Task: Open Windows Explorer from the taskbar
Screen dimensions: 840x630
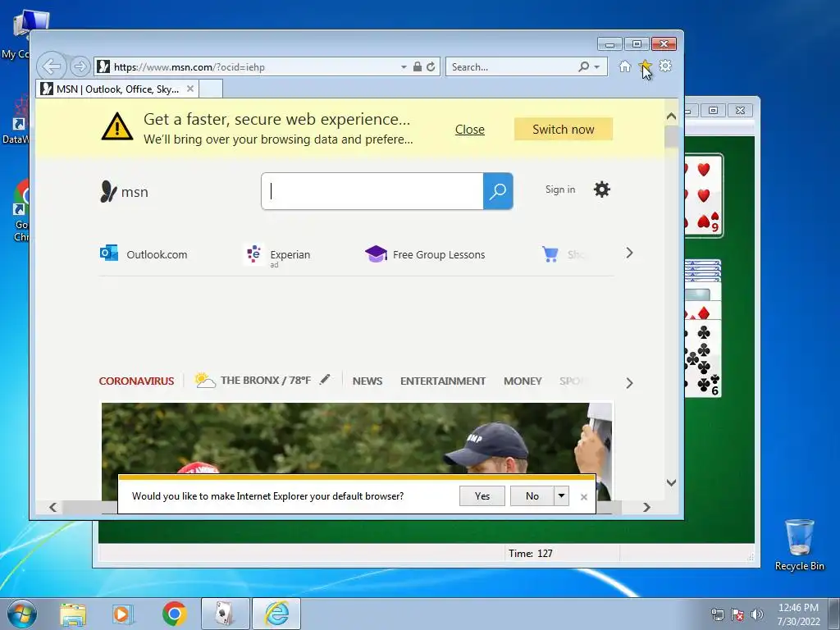Action: (x=73, y=614)
